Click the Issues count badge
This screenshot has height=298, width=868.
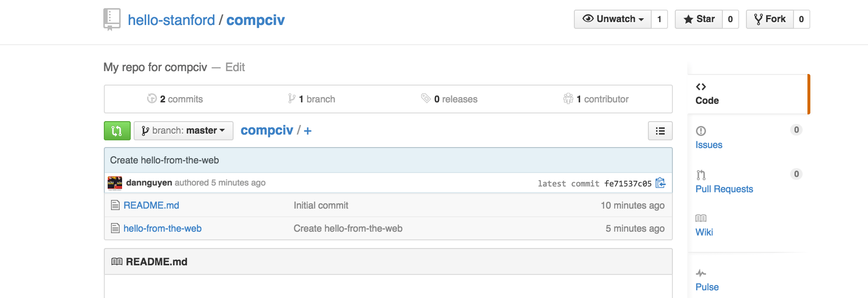coord(796,130)
